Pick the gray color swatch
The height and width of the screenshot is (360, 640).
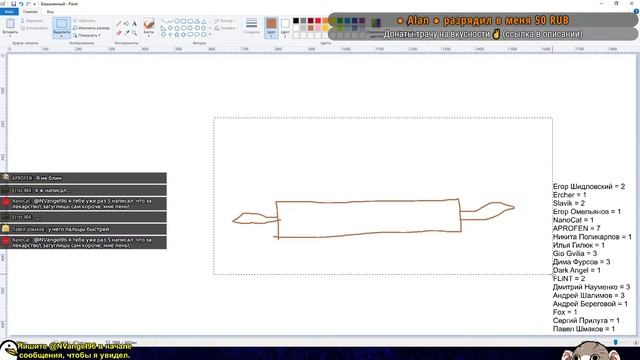point(303,20)
